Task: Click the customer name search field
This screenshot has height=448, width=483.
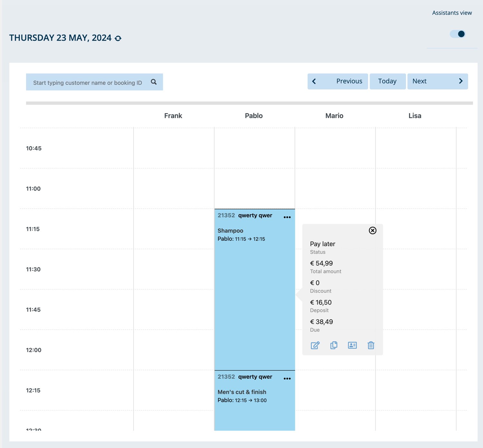Action: coord(88,82)
